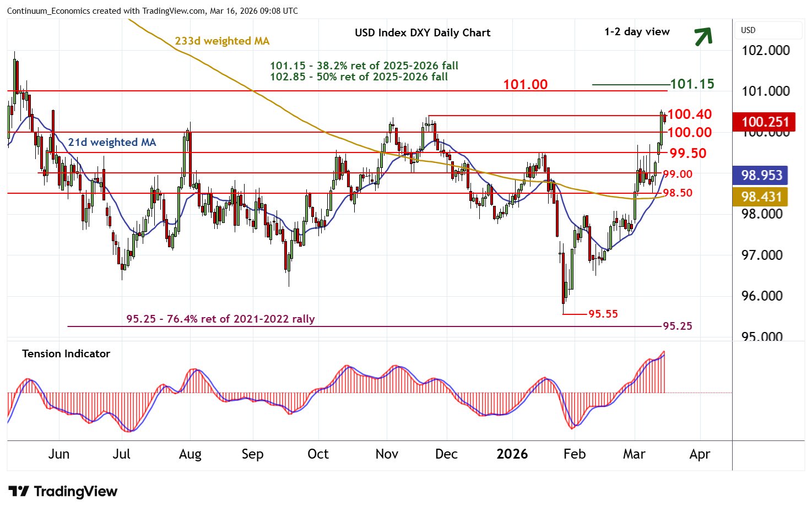Click the 95.55 low price annotation
The height and width of the screenshot is (512, 812).
(603, 314)
